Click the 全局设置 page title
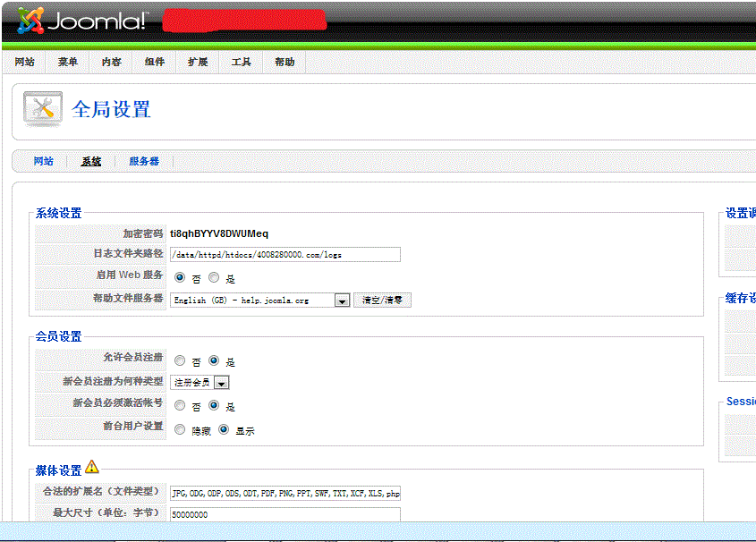This screenshot has width=756, height=542. pyautogui.click(x=111, y=109)
